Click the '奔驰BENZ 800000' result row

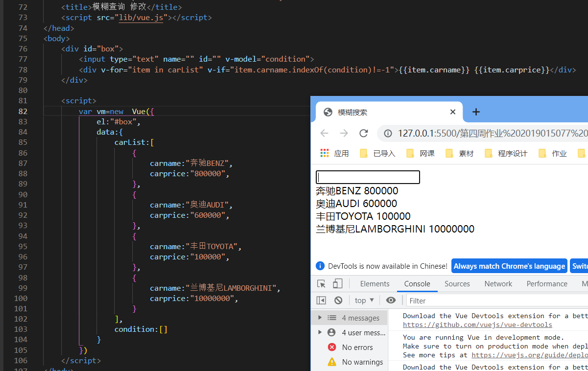(x=357, y=191)
